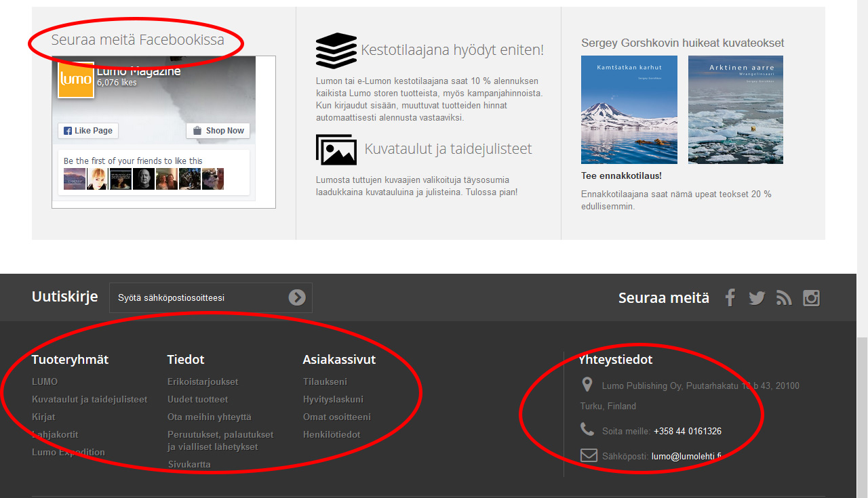Click the Tuoteryhmät footer heading
Image resolution: width=868 pixels, height=498 pixels.
(x=70, y=359)
